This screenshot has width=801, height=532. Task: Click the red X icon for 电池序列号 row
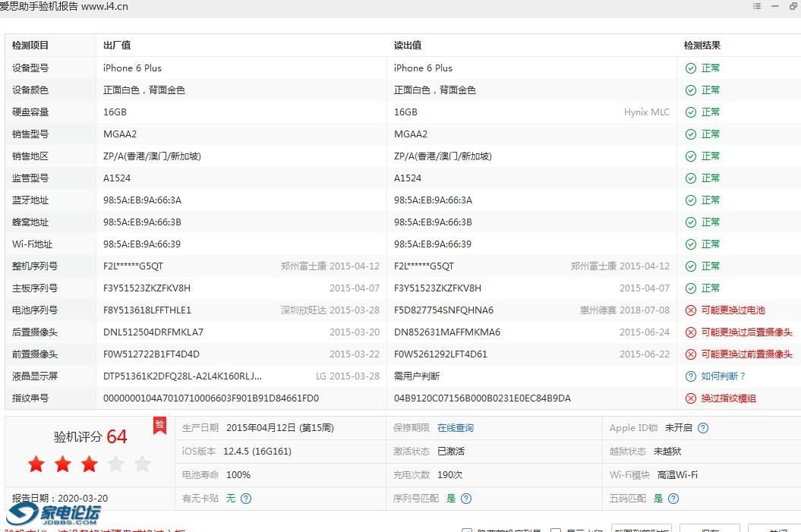(x=691, y=310)
